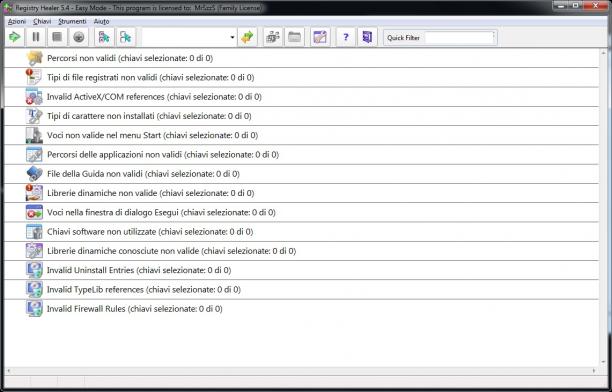Click the purple question mark help icon
This screenshot has height=392, width=612.
[345, 37]
